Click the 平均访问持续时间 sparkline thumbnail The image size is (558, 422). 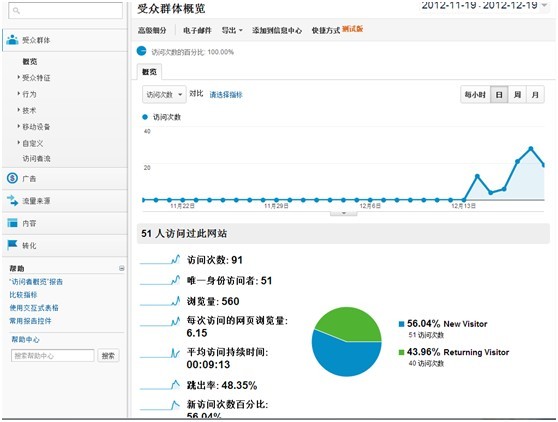click(x=160, y=353)
